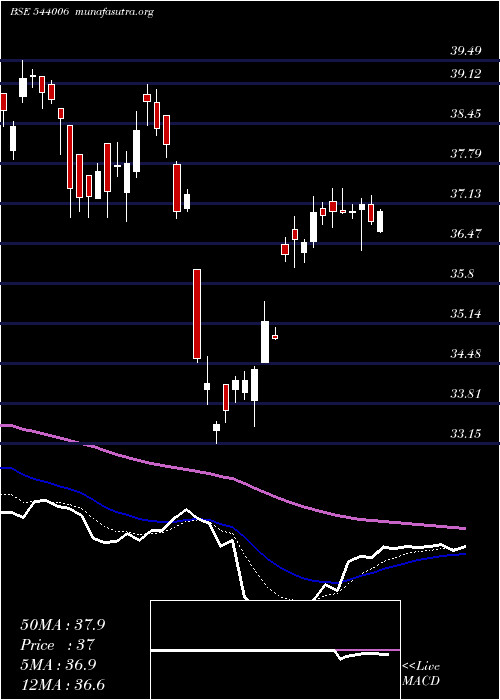500x700 pixels.
Task: Click the 35.8 price level label
Action: point(462,274)
